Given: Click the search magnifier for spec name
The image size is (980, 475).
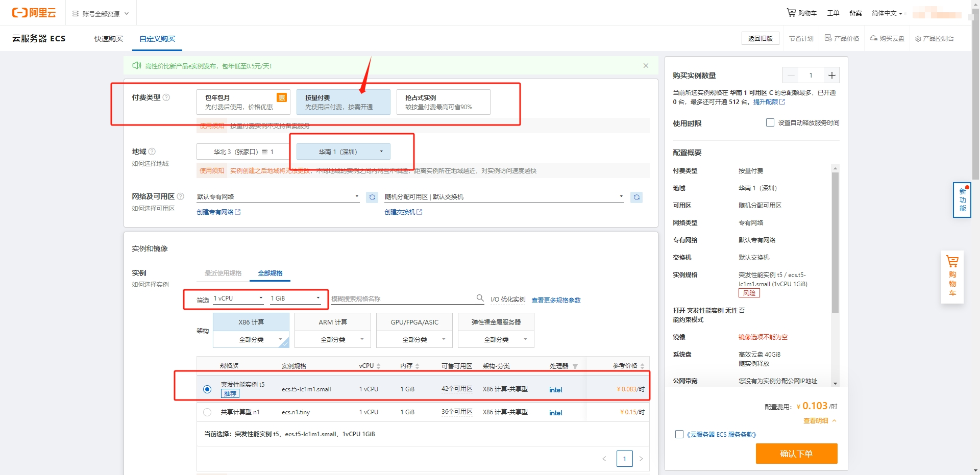Looking at the screenshot, I should (x=480, y=298).
